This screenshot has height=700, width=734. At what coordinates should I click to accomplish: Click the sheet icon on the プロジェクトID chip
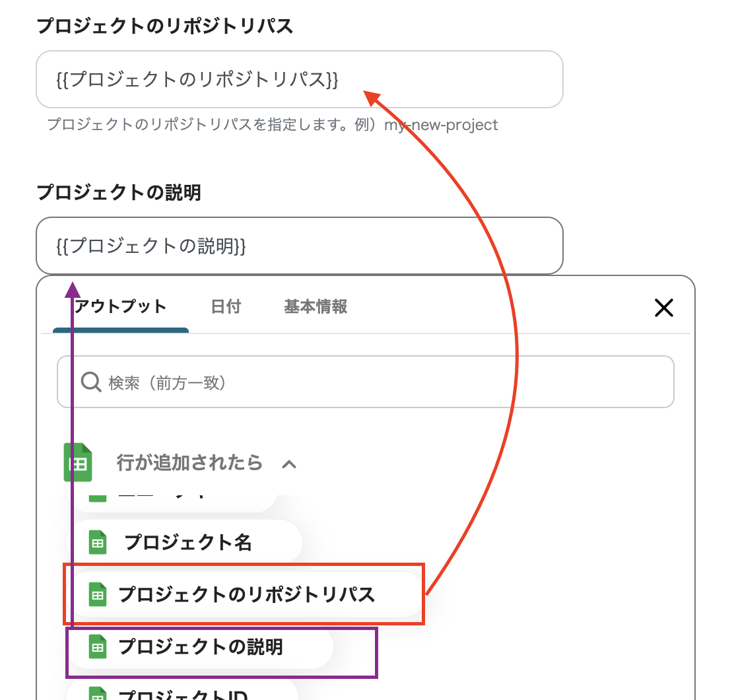click(98, 693)
